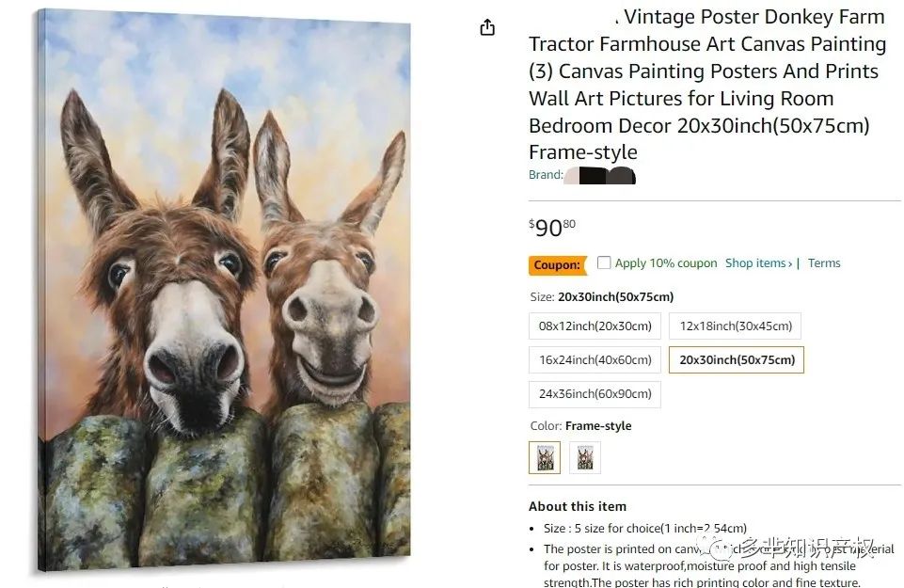Click the Color: Frame-style label
This screenshot has height=588, width=904.
tap(580, 426)
